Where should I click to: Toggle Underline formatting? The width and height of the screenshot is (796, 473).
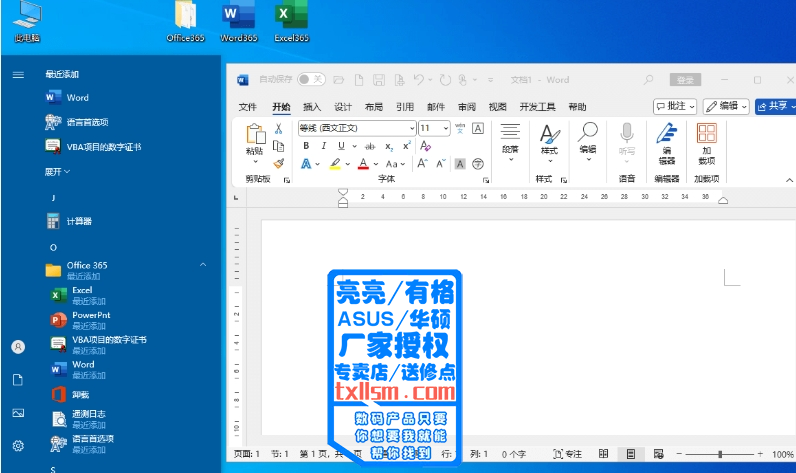pyautogui.click(x=341, y=146)
